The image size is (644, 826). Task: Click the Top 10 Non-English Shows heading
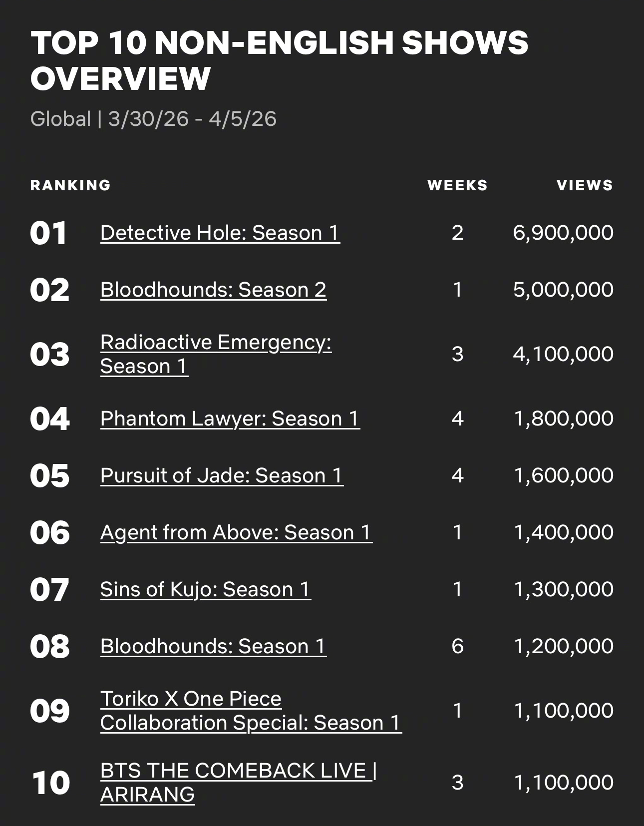[280, 60]
